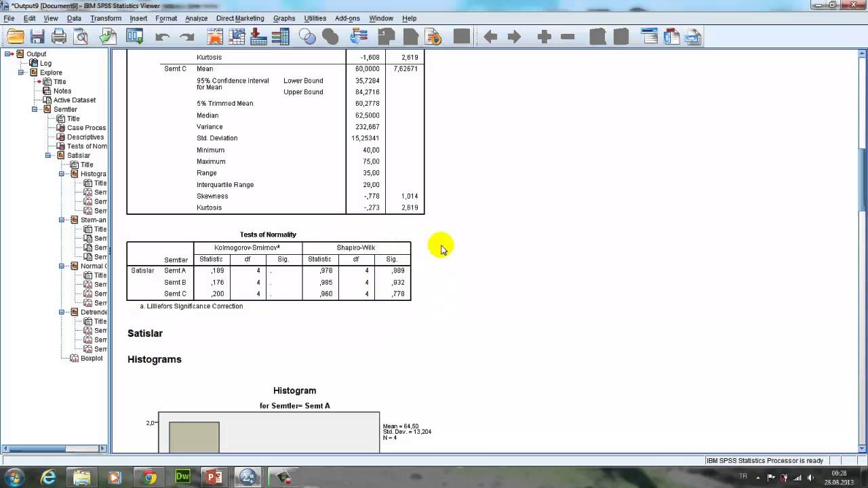Click the Insert Text toolbar icon
Viewport: 868px width, 488px height.
(x=693, y=37)
